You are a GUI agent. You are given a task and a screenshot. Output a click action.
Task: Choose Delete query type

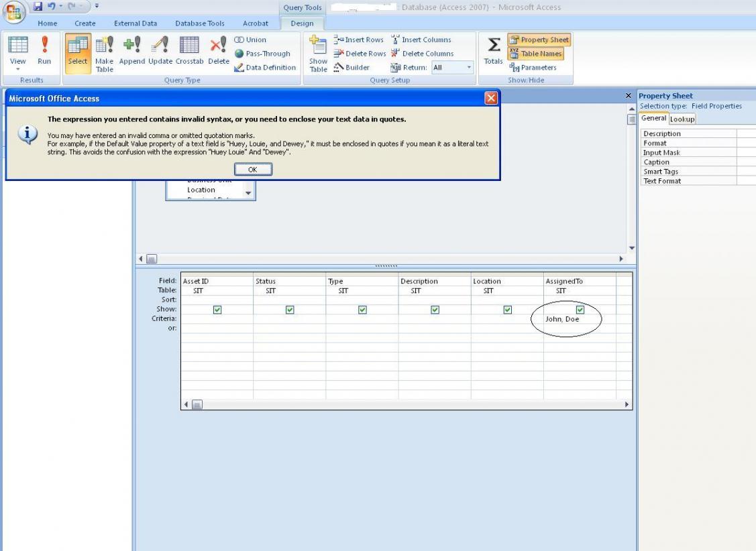click(219, 50)
